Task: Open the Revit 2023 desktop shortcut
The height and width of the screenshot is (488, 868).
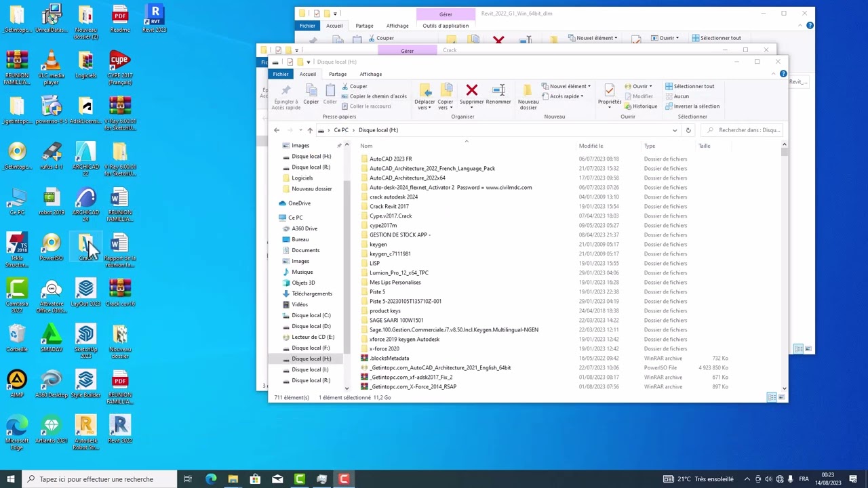Action: [x=155, y=18]
